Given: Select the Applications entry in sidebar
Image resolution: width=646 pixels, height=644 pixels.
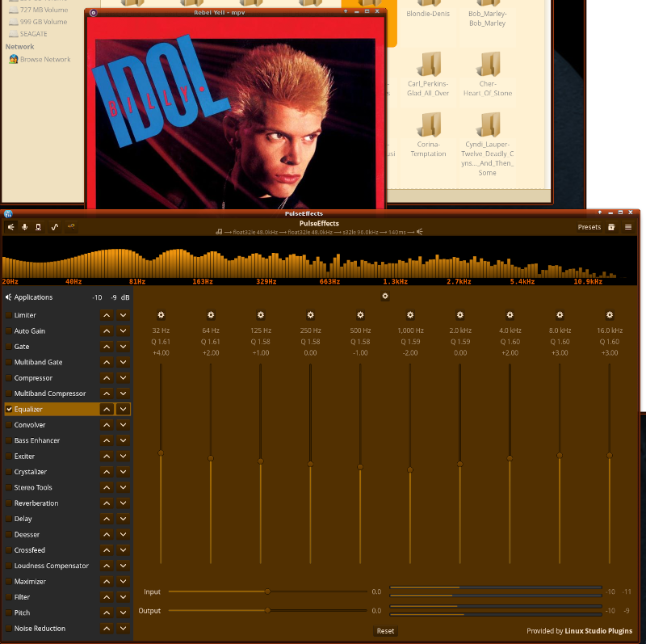Looking at the screenshot, I should 32,297.
